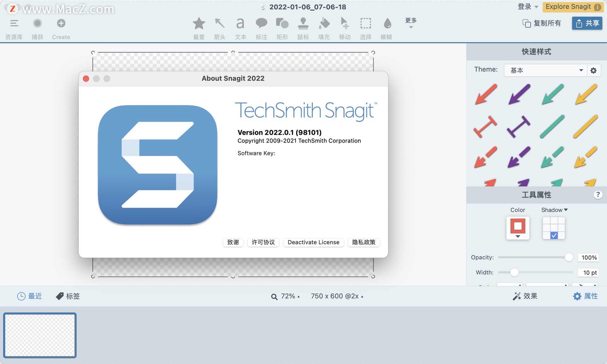Open the 标签 tags tab
Viewport: 607px width, 364px height.
click(x=68, y=296)
